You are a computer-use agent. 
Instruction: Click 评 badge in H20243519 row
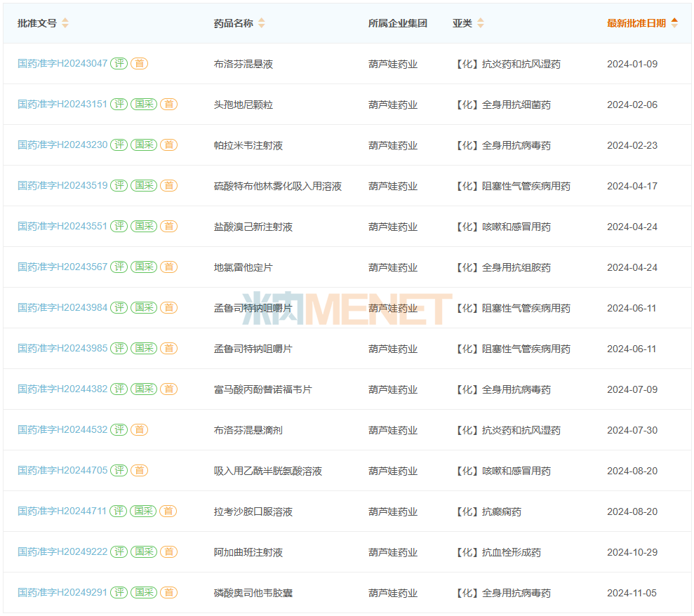119,186
